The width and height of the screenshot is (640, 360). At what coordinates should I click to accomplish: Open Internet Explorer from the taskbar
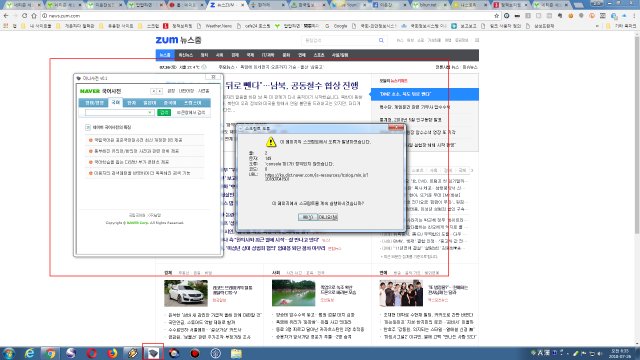click(29, 353)
